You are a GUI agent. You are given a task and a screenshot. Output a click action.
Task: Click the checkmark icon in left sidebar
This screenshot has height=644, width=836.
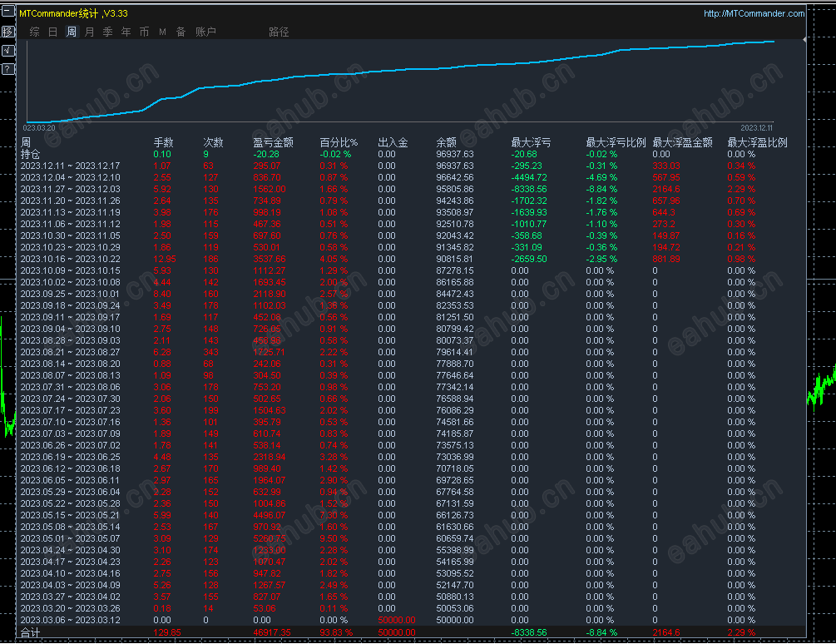[x=7, y=50]
